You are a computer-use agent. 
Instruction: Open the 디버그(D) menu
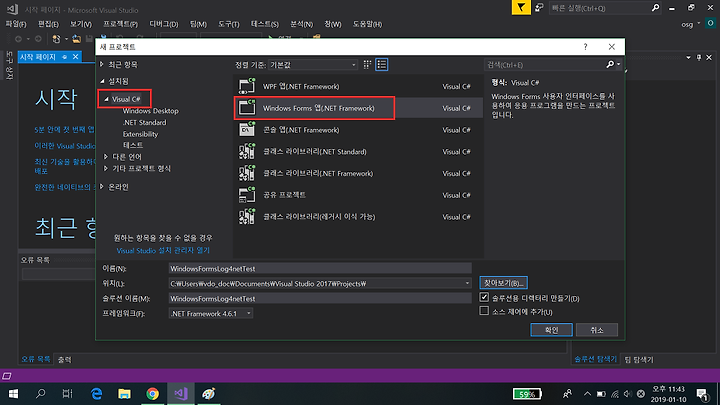[163, 24]
